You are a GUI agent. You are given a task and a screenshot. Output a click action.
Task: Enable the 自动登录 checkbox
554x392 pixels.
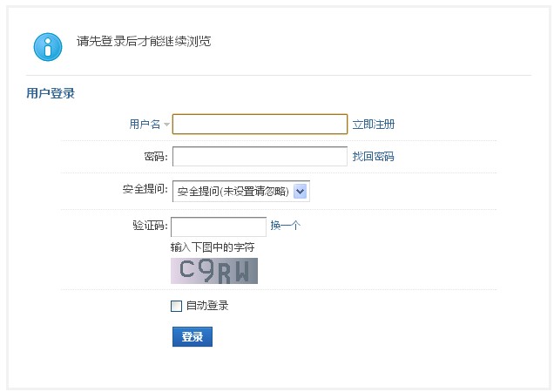coord(177,306)
